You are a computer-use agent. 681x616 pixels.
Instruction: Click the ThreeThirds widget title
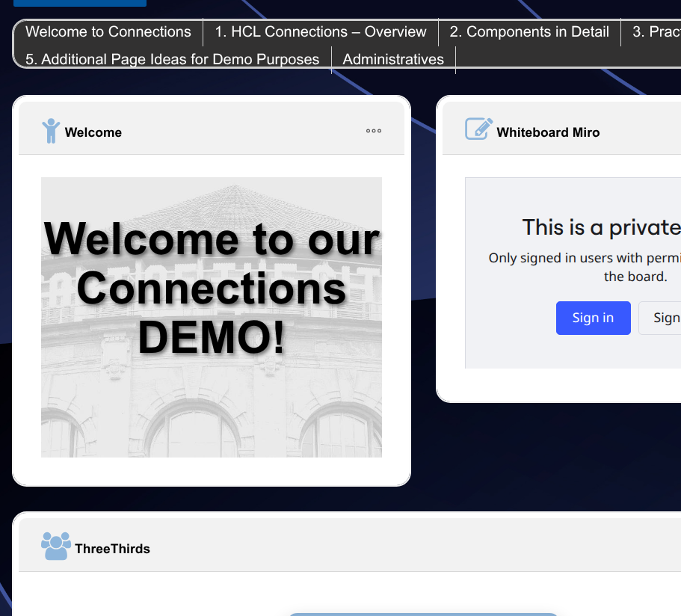(112, 549)
